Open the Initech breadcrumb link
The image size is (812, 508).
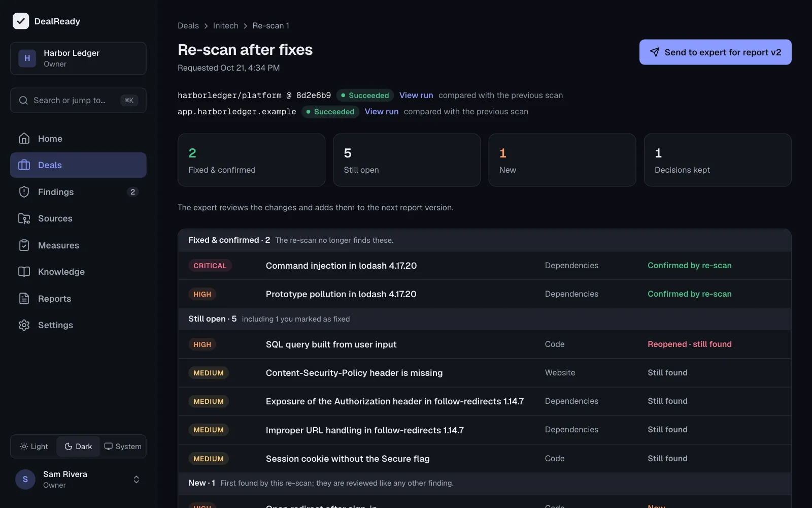[x=225, y=26]
